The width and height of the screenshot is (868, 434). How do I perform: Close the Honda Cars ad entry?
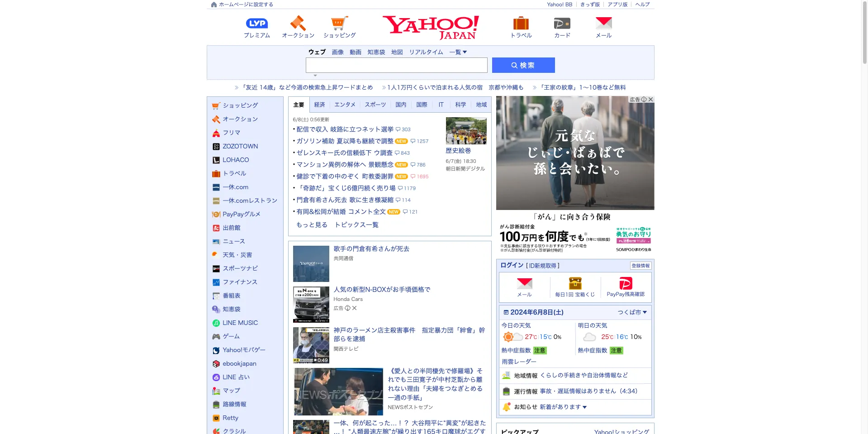pos(355,308)
